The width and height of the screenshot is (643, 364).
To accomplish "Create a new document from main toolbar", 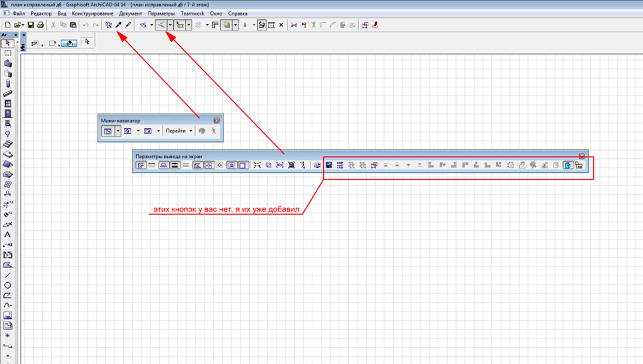I will coord(8,25).
